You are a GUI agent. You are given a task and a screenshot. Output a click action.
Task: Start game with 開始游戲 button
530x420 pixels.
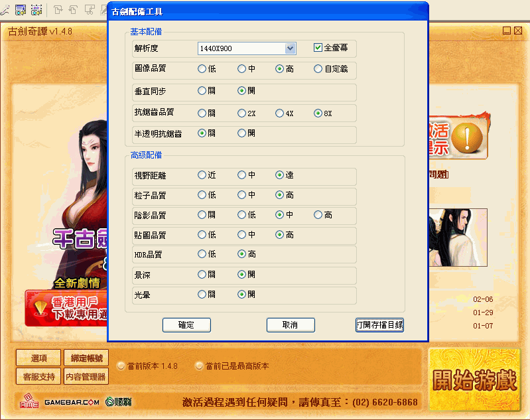474,380
